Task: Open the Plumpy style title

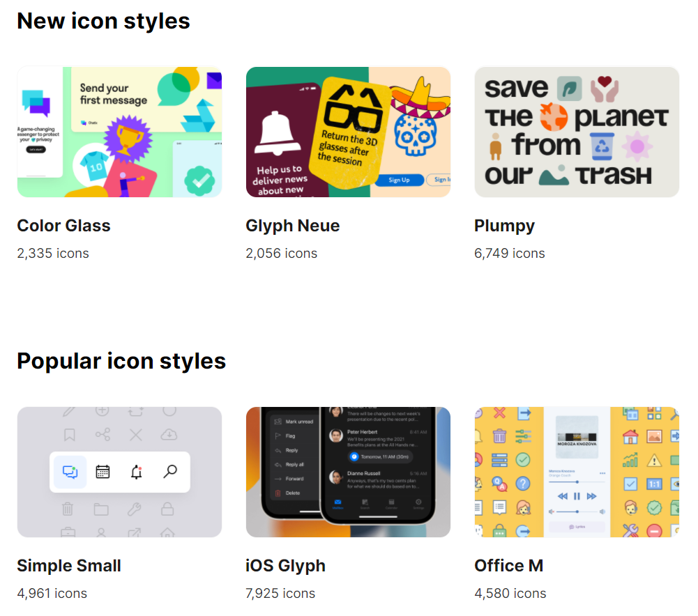Action: point(504,226)
